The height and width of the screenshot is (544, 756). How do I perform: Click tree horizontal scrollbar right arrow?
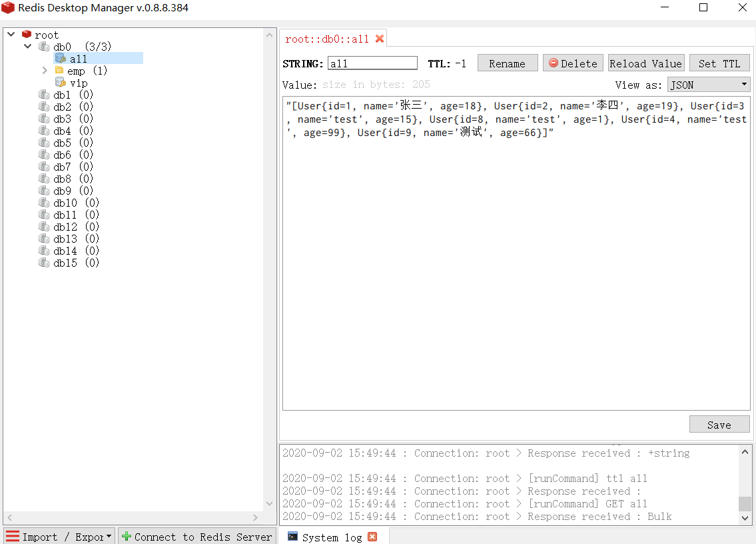pyautogui.click(x=256, y=517)
